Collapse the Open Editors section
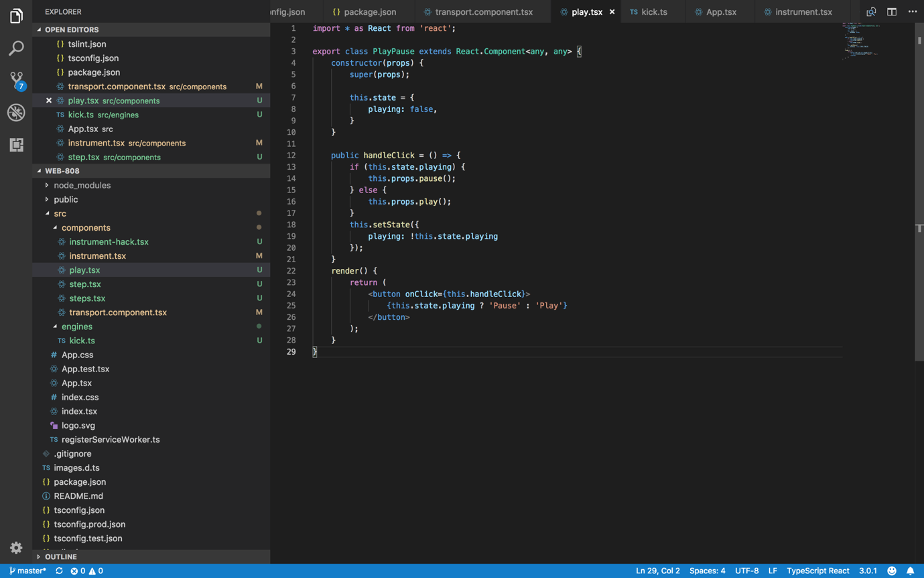 click(71, 30)
